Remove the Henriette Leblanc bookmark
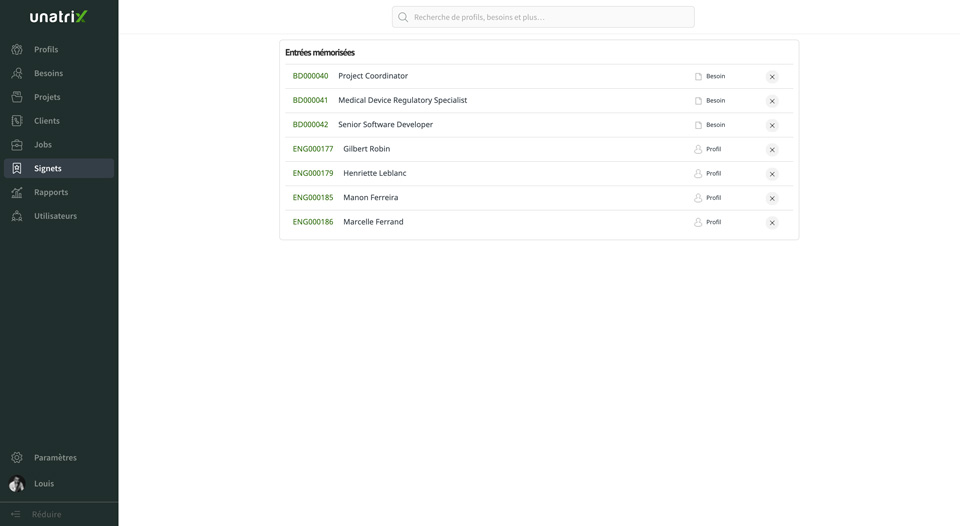Screen dimensions: 960x526 (x=772, y=174)
